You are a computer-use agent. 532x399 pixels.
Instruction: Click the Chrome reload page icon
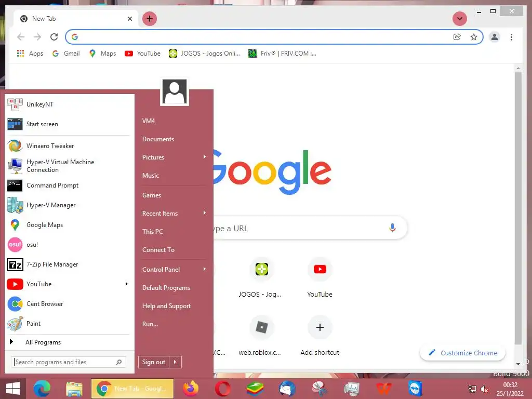[54, 37]
